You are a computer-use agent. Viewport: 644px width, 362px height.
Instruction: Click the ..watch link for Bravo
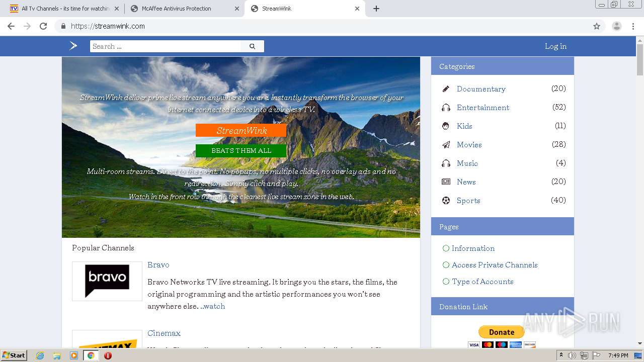click(x=212, y=306)
